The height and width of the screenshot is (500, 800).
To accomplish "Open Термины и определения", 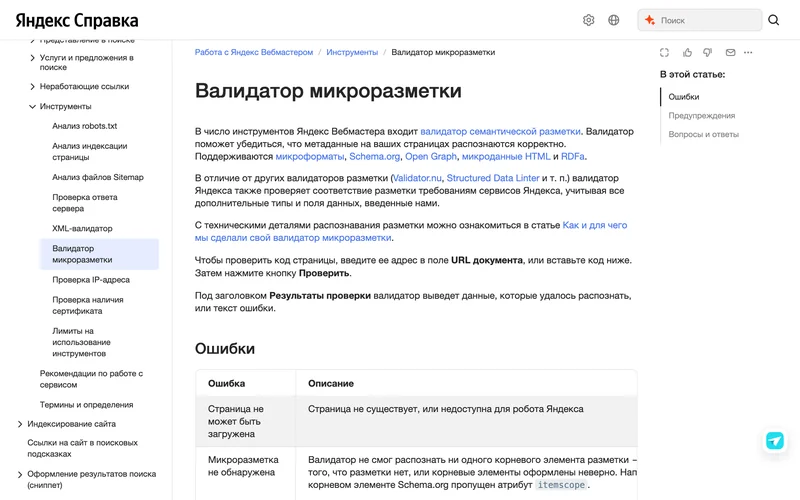I will (86, 405).
